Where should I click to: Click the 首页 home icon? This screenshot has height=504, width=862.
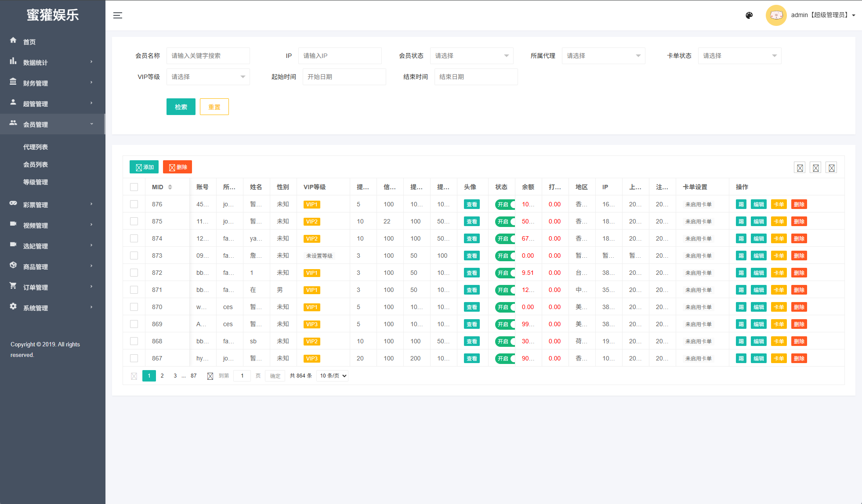click(x=13, y=40)
